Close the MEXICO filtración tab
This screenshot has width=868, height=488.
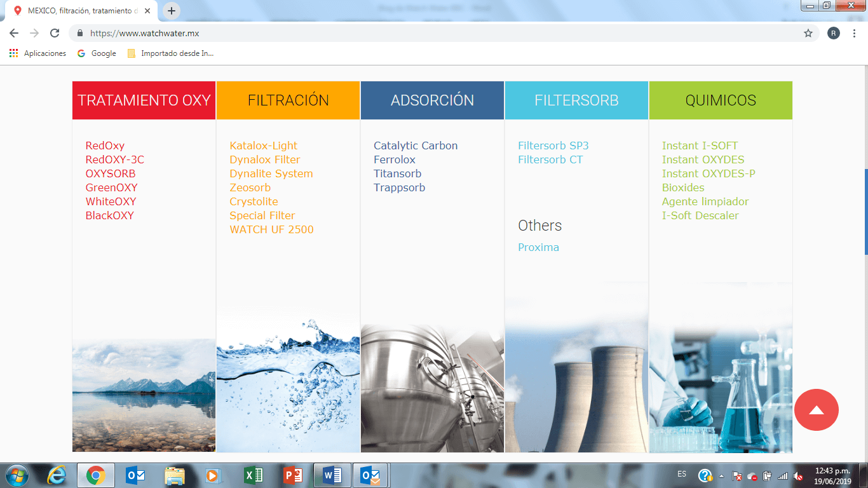(x=147, y=11)
